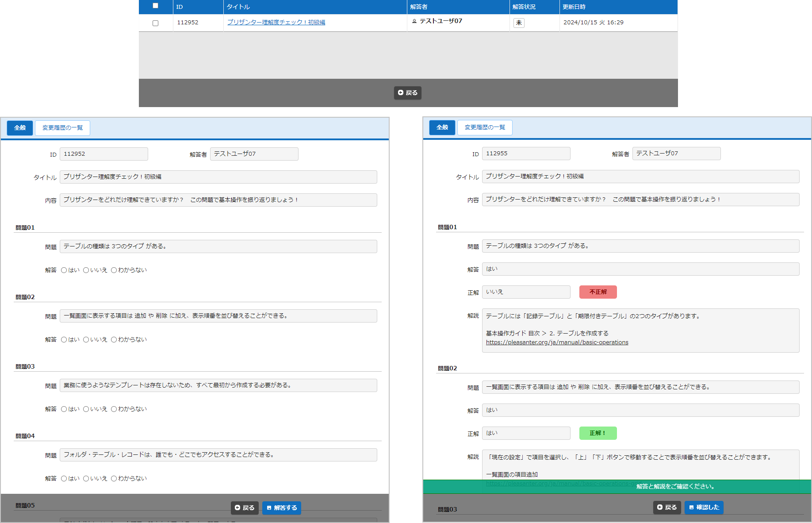Sort the list by the ID column header
812x523 pixels.
(x=198, y=7)
